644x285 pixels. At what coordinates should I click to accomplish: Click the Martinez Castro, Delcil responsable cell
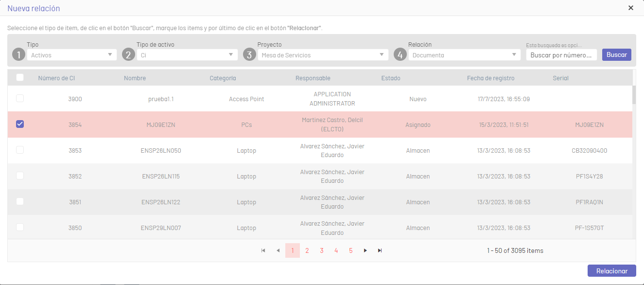point(332,125)
